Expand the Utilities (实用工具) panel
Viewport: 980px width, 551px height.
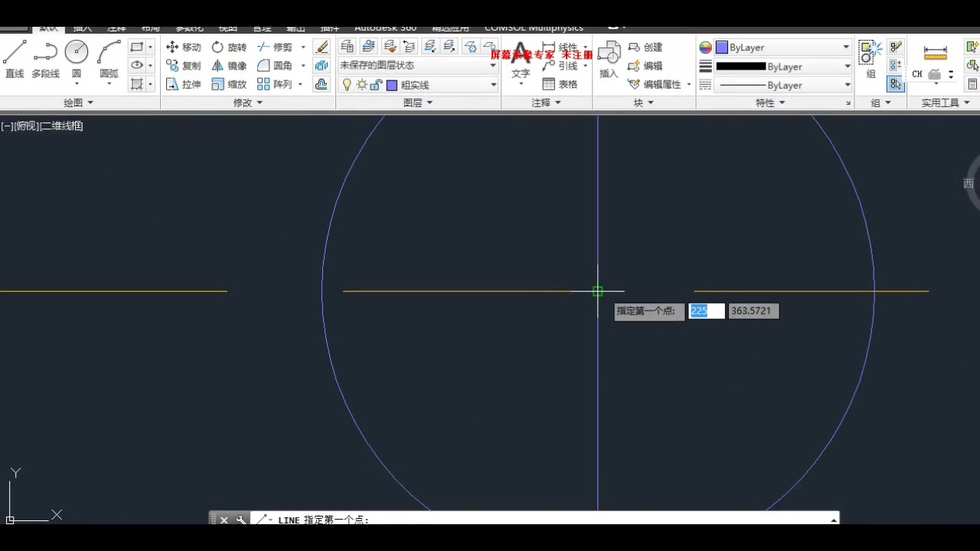pos(946,103)
